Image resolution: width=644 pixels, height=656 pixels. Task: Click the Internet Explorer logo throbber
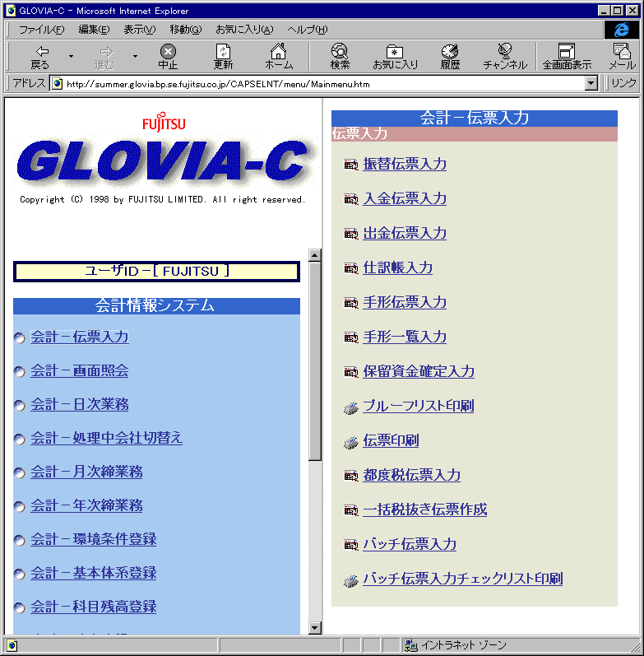click(622, 30)
